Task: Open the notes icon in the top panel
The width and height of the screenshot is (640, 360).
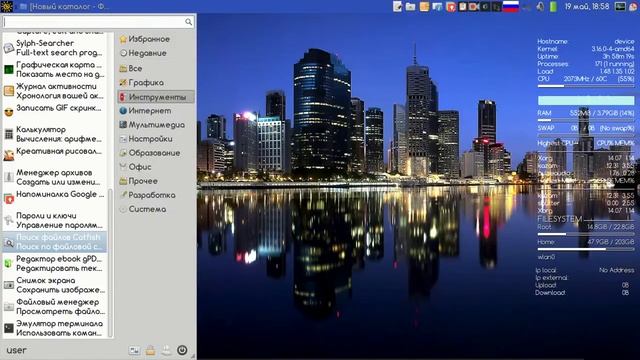Action: point(397,7)
